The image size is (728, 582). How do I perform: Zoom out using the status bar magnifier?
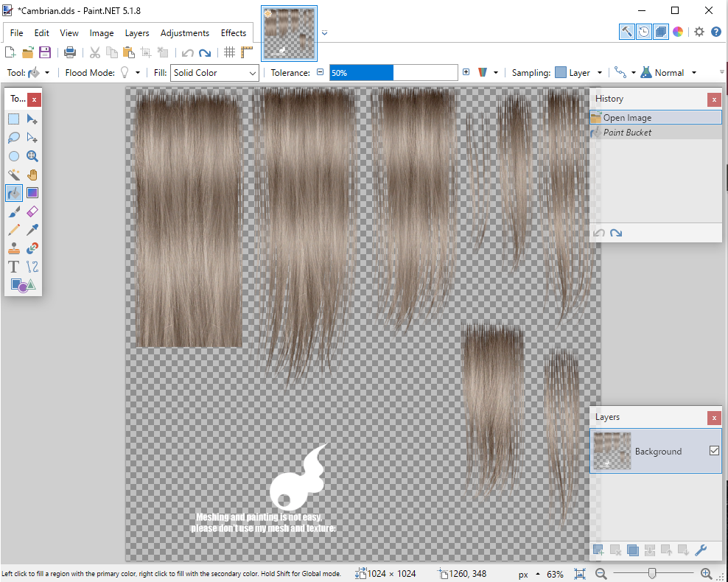(601, 574)
